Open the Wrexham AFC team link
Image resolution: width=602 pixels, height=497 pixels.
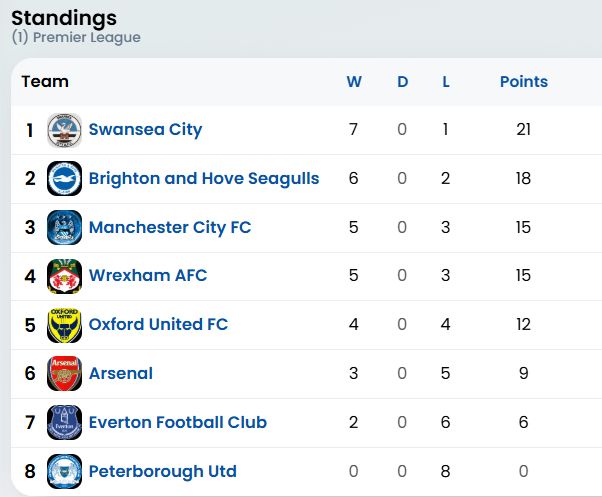tap(148, 275)
